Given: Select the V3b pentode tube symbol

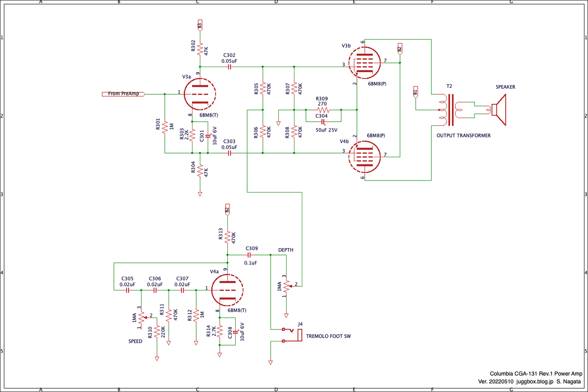Looking at the screenshot, I should tap(365, 63).
